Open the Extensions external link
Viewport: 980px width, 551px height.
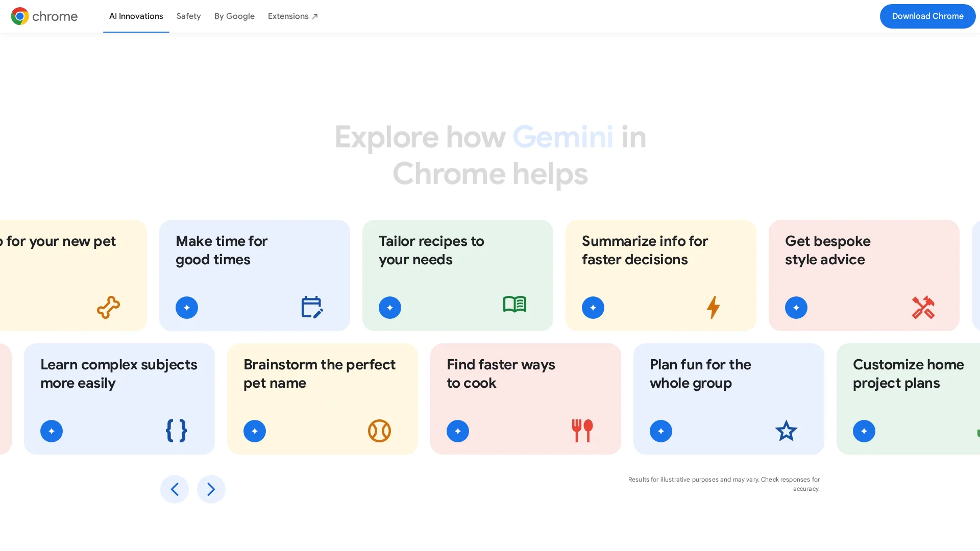[x=292, y=16]
